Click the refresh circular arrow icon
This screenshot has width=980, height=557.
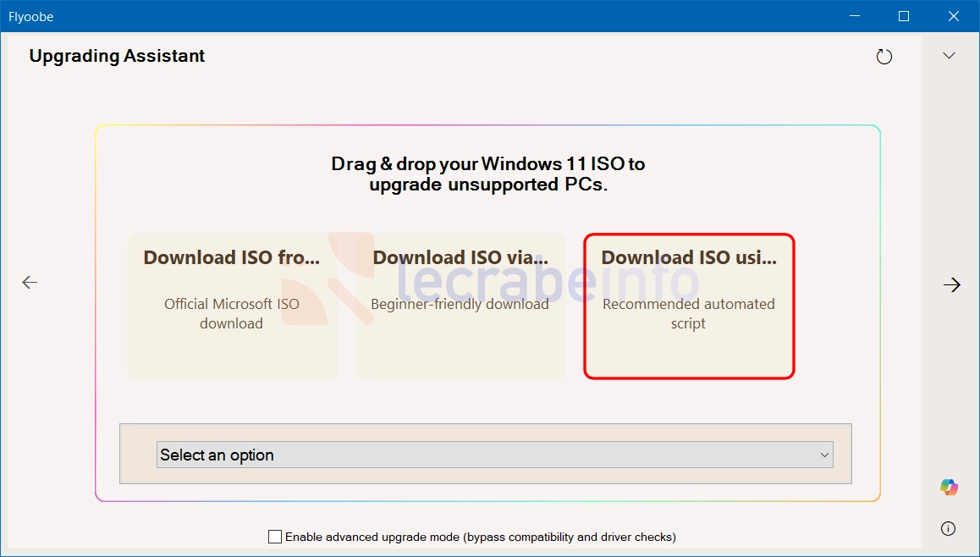click(x=884, y=57)
